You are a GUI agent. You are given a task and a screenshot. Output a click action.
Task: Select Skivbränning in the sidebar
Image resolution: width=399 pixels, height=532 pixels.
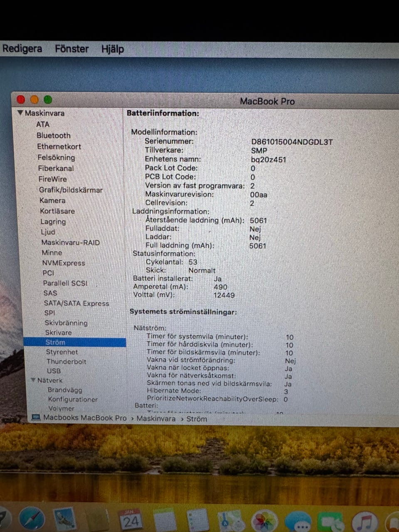pyautogui.click(x=66, y=323)
